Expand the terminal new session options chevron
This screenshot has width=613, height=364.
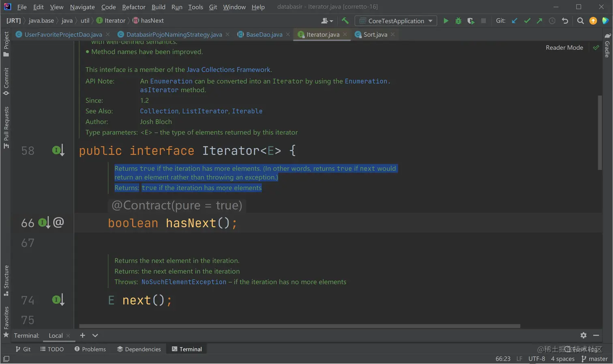coord(95,335)
